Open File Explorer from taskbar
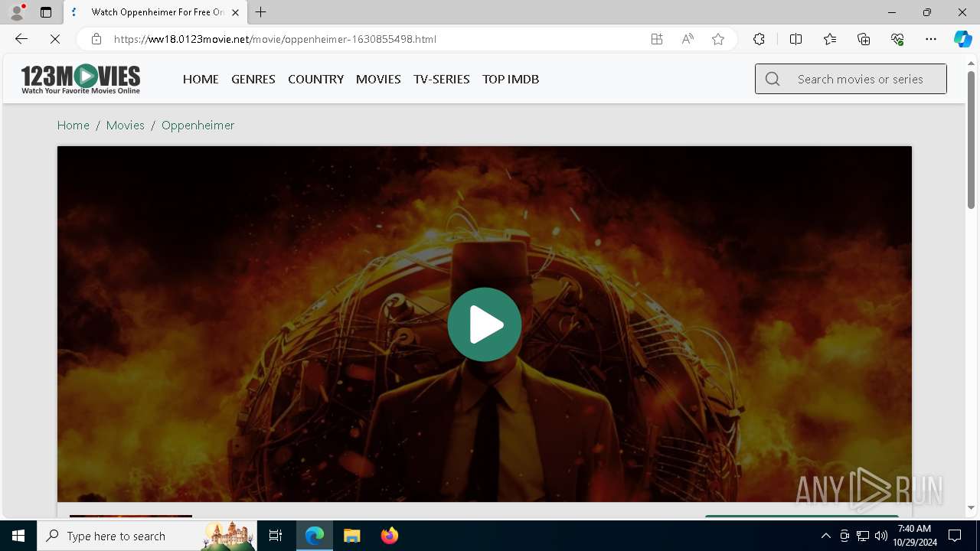The width and height of the screenshot is (980, 551). tap(351, 536)
